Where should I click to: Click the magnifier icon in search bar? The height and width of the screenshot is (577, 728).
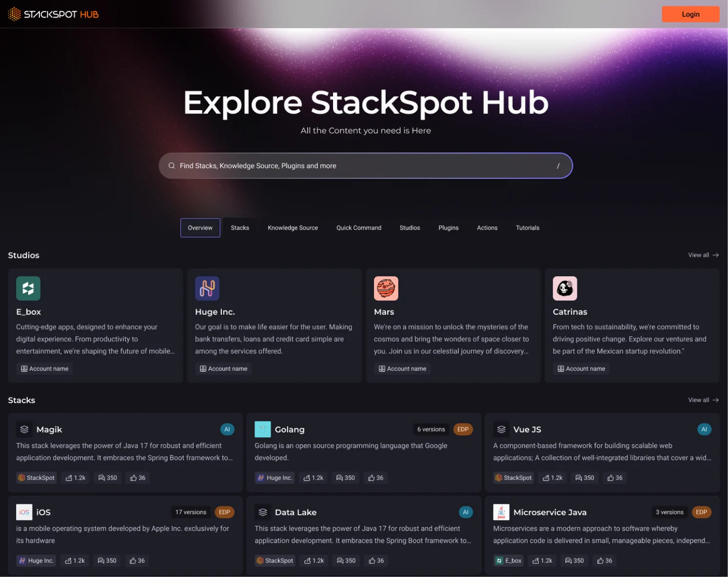[172, 166]
